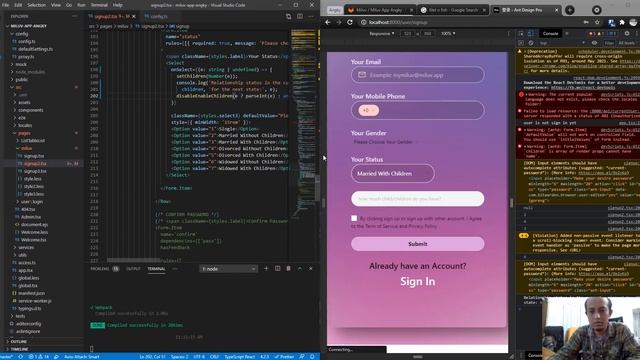The width and height of the screenshot is (640, 360).
Task: Click Prettier in the status bar
Action: point(284,356)
